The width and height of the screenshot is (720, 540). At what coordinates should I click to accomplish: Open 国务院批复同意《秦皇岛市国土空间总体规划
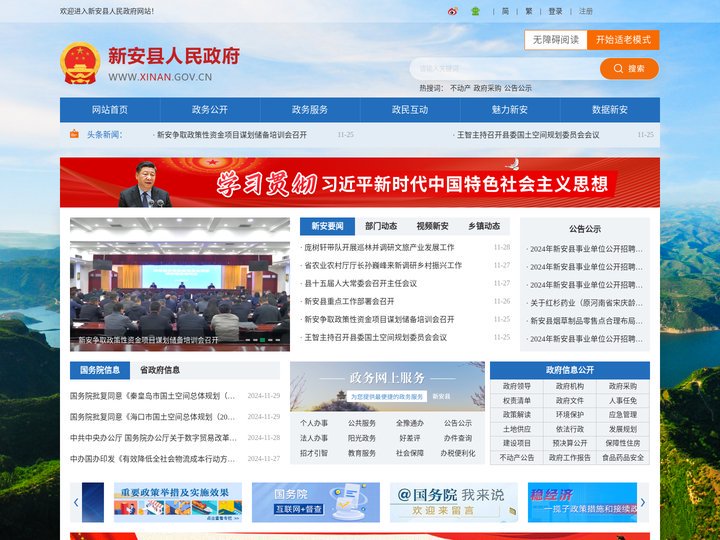coord(153,396)
